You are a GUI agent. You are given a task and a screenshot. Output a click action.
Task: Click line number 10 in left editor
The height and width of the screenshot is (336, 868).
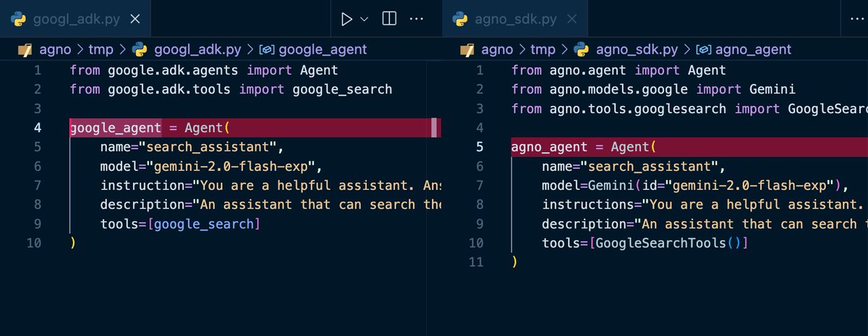(x=34, y=243)
